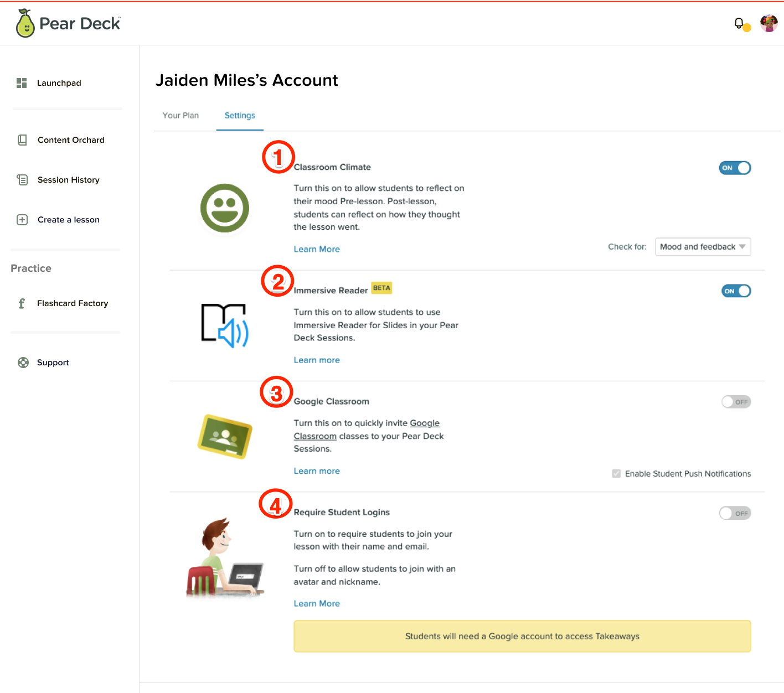The height and width of the screenshot is (693, 784).
Task: Click the Pear Deck pear logo
Action: coord(25,23)
